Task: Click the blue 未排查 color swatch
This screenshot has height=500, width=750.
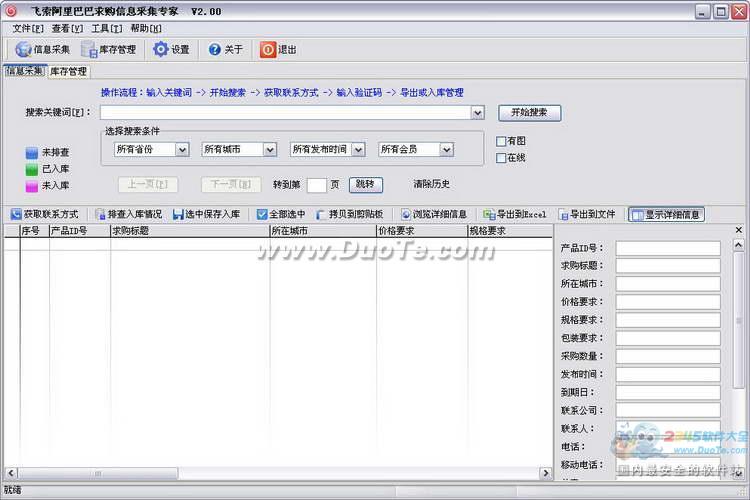Action: [32, 153]
